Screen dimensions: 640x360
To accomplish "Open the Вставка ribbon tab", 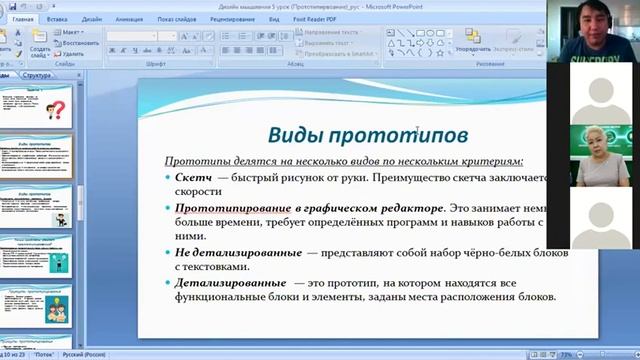I will pos(57,19).
